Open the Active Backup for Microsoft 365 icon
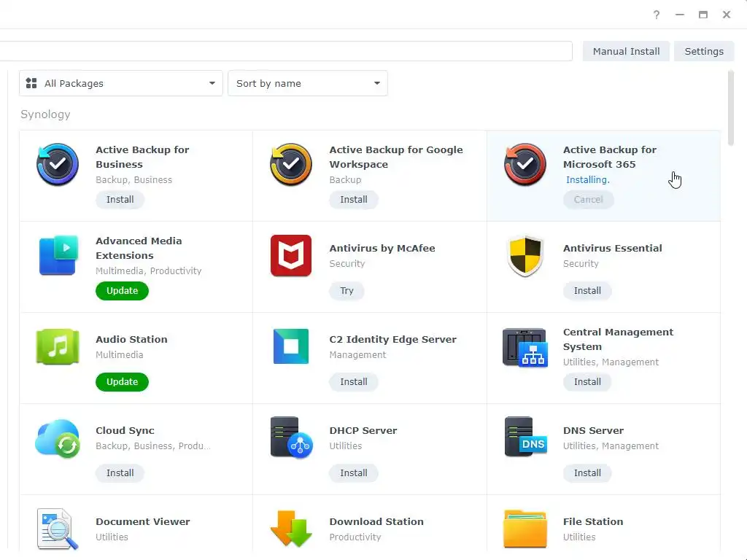 tap(525, 164)
